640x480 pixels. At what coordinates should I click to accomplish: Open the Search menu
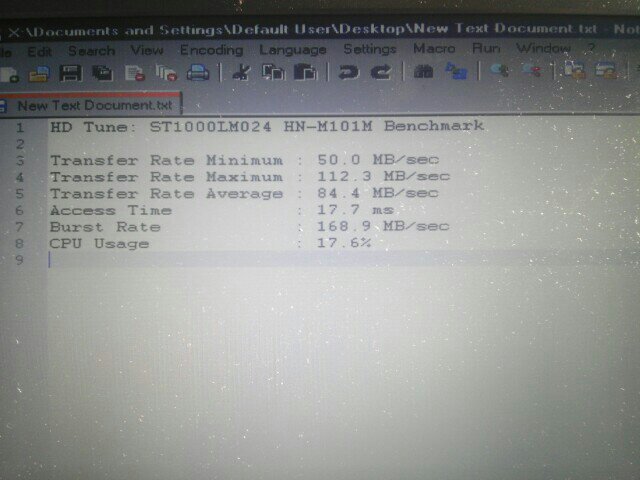[x=91, y=51]
